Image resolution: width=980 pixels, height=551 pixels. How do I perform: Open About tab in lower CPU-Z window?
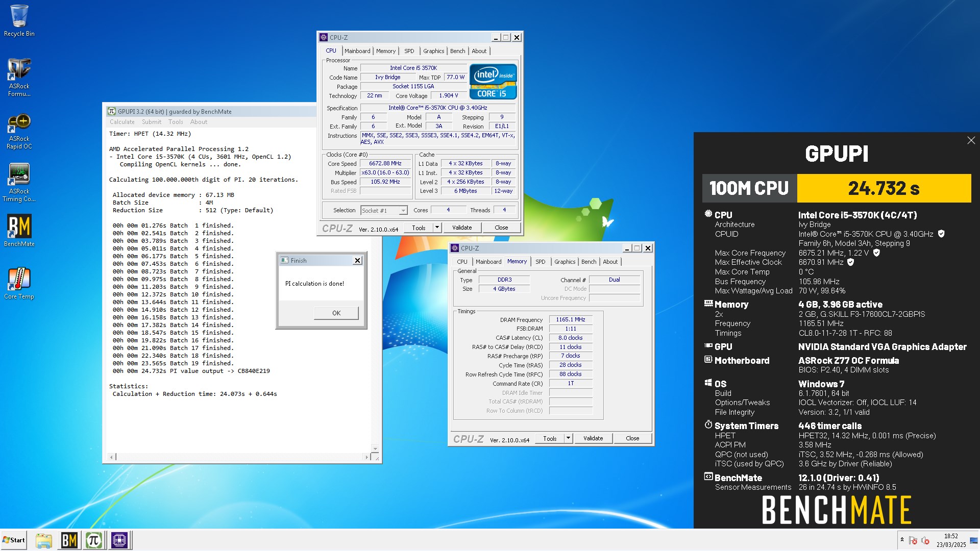(x=610, y=262)
